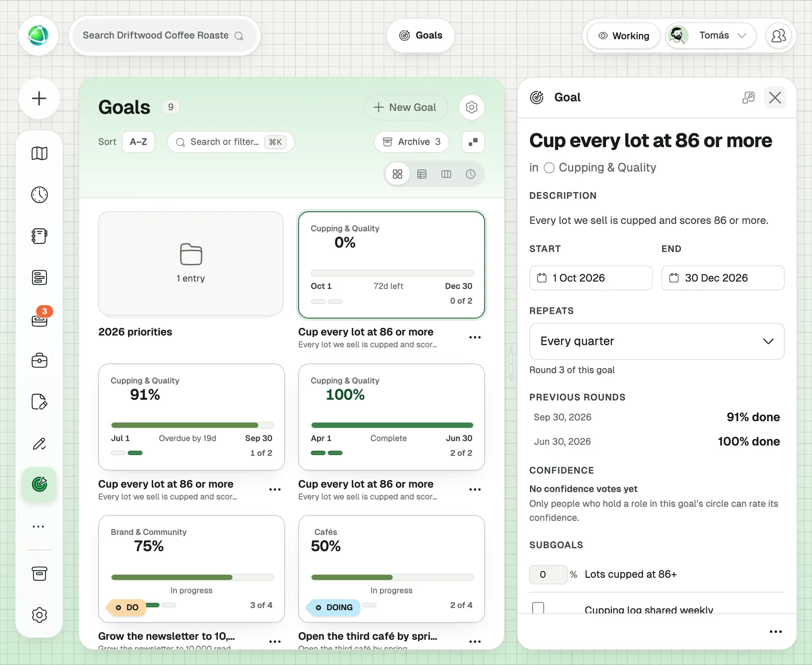Open the notebook icon in sidebar
This screenshot has height=665, width=812.
coord(39,236)
